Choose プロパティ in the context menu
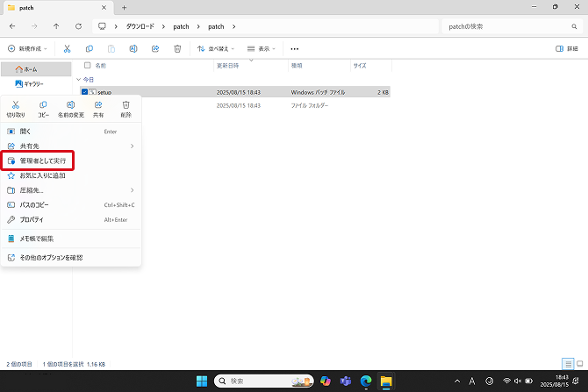This screenshot has width=588, height=392. click(32, 219)
